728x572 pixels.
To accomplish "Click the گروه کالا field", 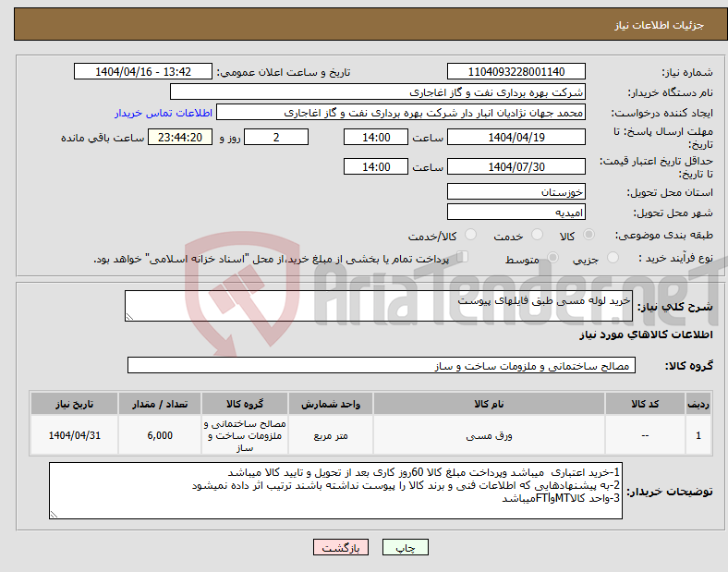I will click(382, 365).
